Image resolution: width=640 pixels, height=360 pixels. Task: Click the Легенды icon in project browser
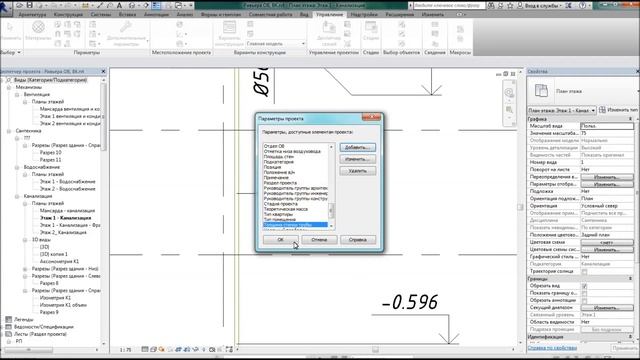coord(8,320)
